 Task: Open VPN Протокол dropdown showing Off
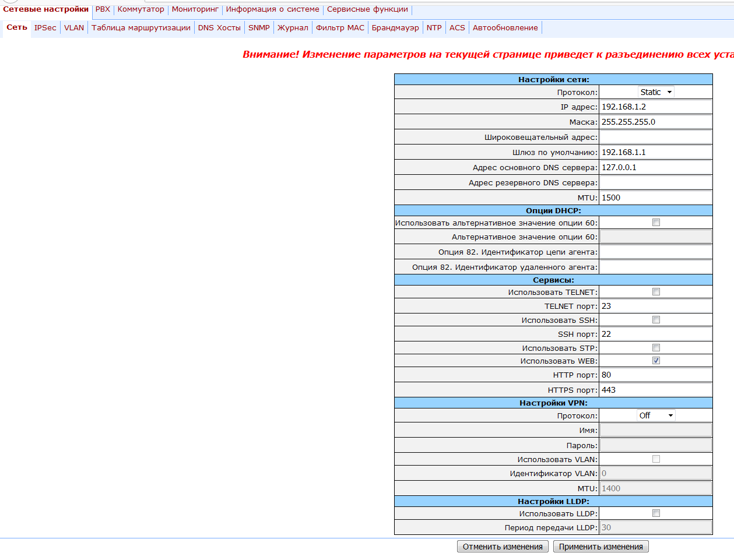coord(656,415)
